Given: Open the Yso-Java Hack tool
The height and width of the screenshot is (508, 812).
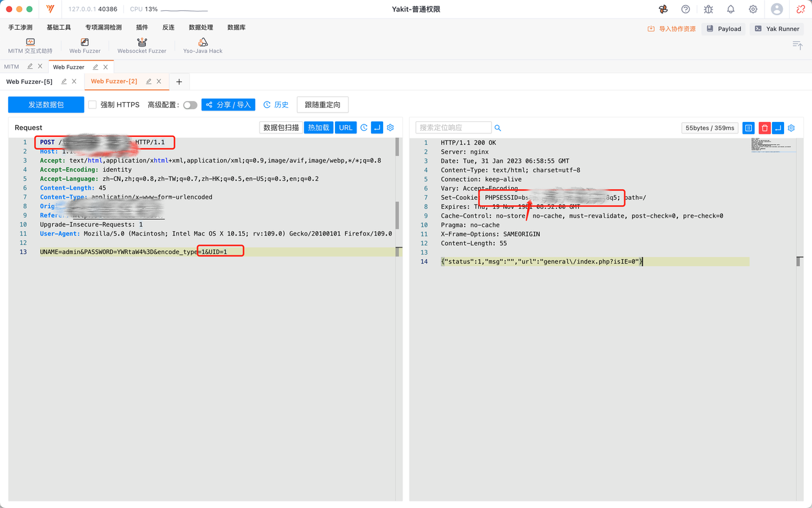Looking at the screenshot, I should (202, 46).
